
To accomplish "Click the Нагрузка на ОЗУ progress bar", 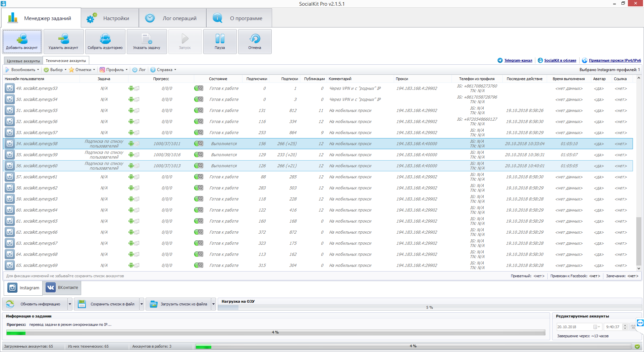I will [429, 307].
